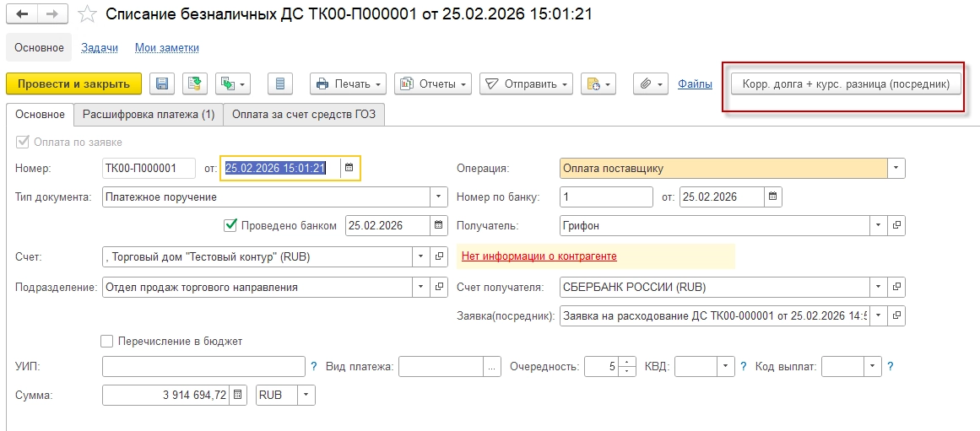Open Отправить send menu
The image size is (980, 431).
526,84
